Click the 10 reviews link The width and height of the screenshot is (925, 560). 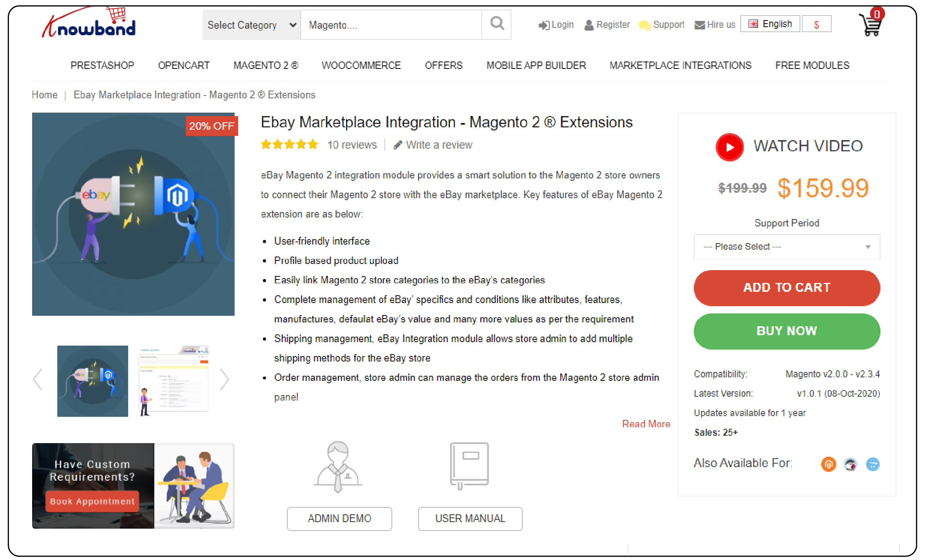[352, 145]
